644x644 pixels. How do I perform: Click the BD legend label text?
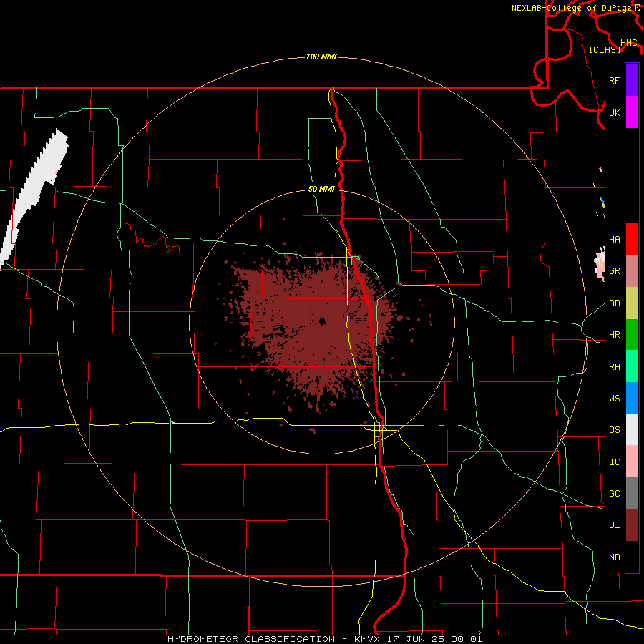(615, 303)
